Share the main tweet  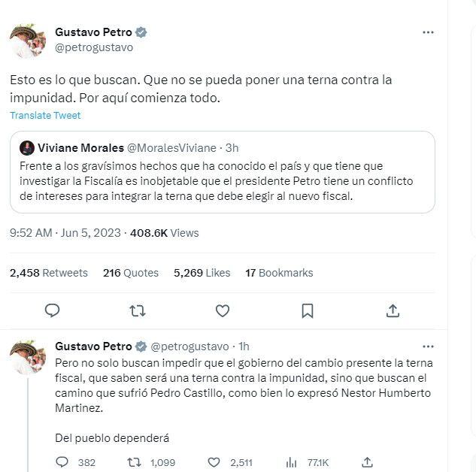tap(393, 310)
